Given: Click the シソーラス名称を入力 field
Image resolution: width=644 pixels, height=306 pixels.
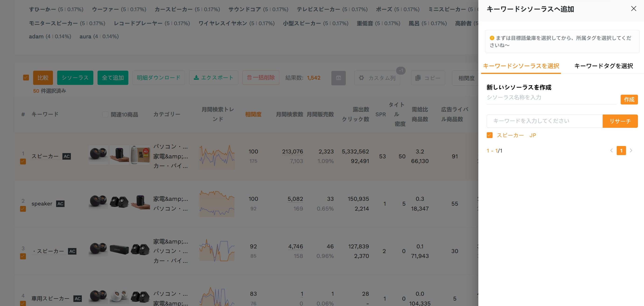Looking at the screenshot, I should point(551,97).
